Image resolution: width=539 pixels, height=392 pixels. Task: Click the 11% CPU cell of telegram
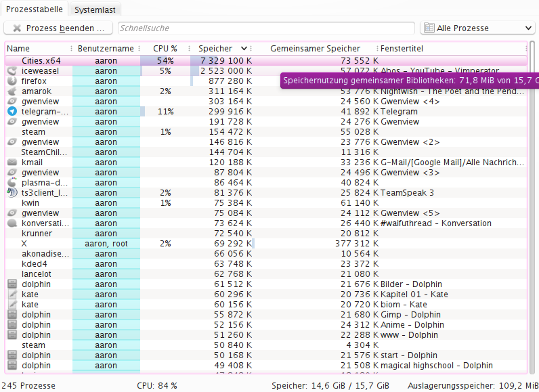(165, 112)
